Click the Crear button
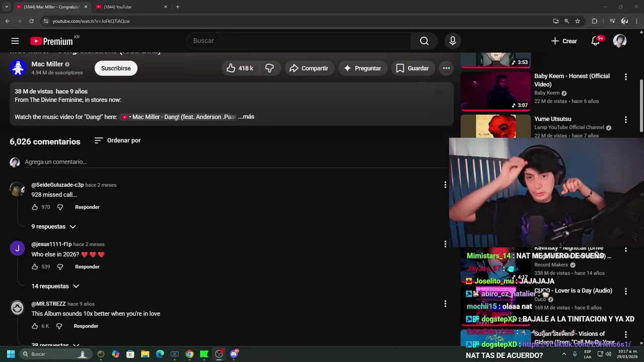 [x=564, y=41]
